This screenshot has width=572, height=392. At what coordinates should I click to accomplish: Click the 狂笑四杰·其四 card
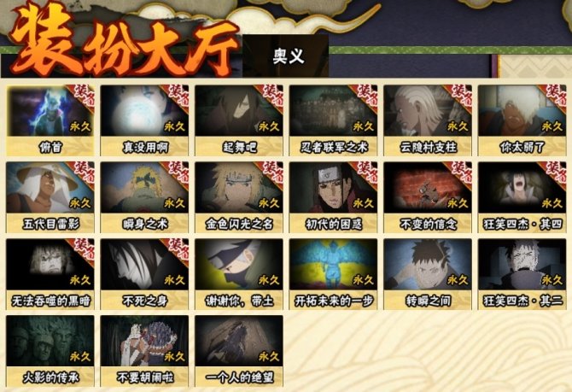pos(522,197)
